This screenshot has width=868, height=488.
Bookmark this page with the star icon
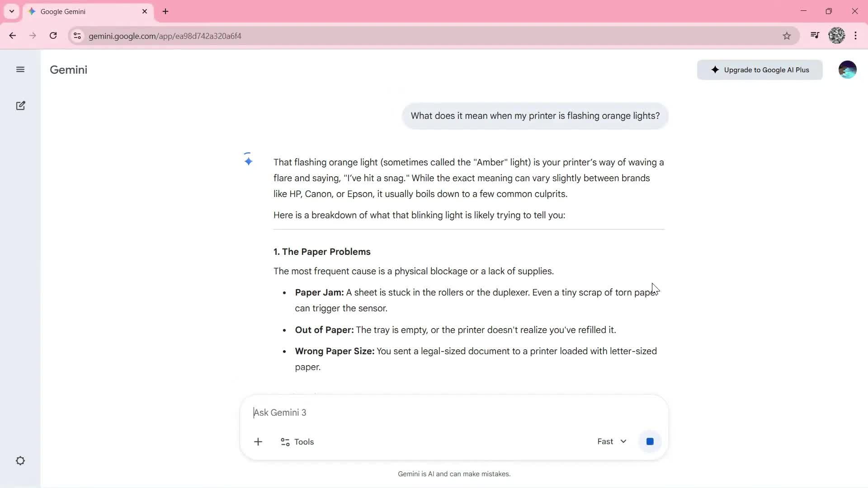(x=787, y=36)
